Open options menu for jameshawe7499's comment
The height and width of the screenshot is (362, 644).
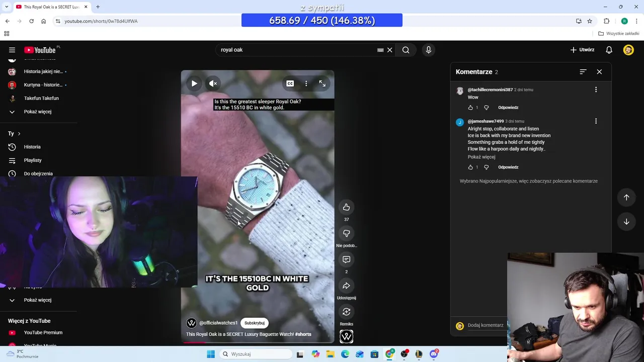click(x=596, y=121)
